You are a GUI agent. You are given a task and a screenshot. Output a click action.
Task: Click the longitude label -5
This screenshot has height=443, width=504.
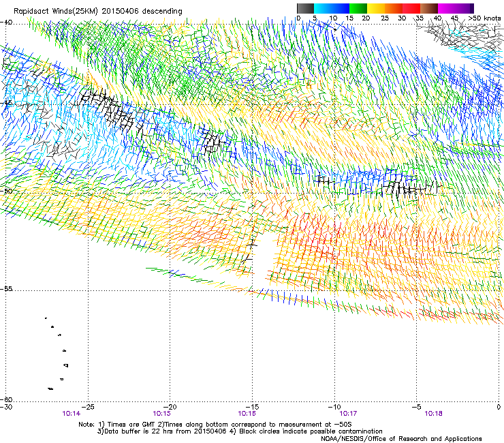[x=416, y=407]
